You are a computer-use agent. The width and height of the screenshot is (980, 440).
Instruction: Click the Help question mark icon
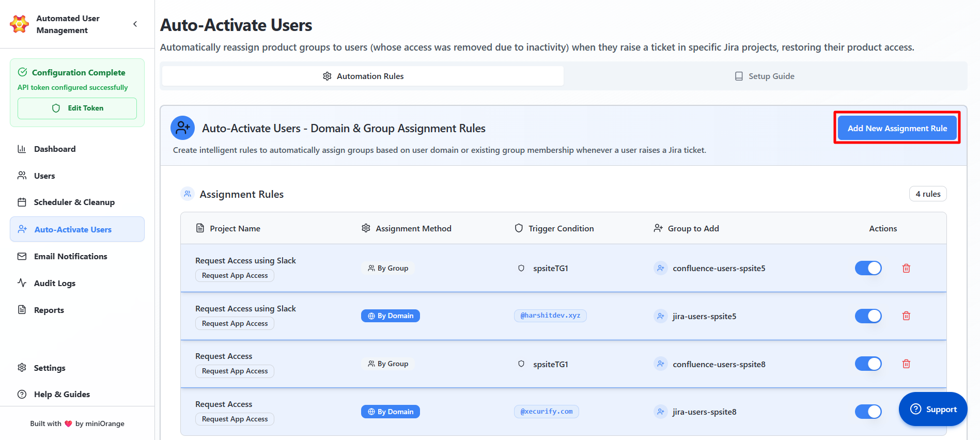[22, 395]
